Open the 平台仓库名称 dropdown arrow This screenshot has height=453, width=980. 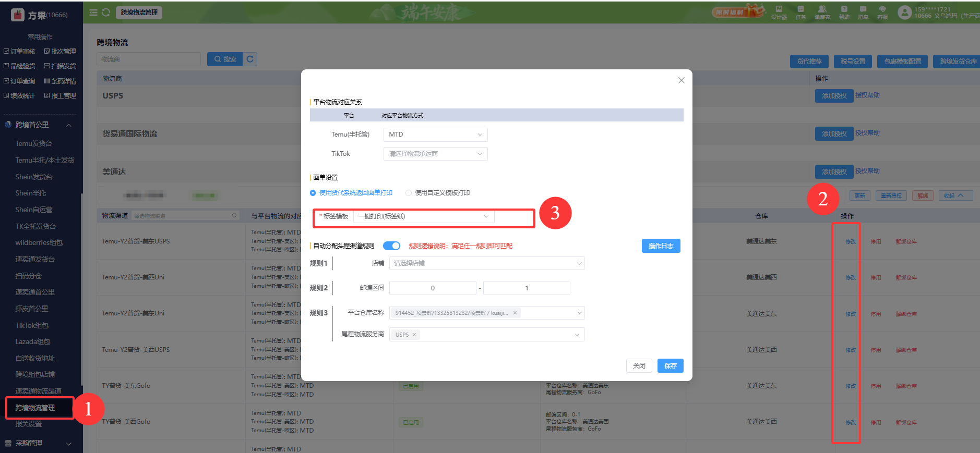click(x=579, y=313)
